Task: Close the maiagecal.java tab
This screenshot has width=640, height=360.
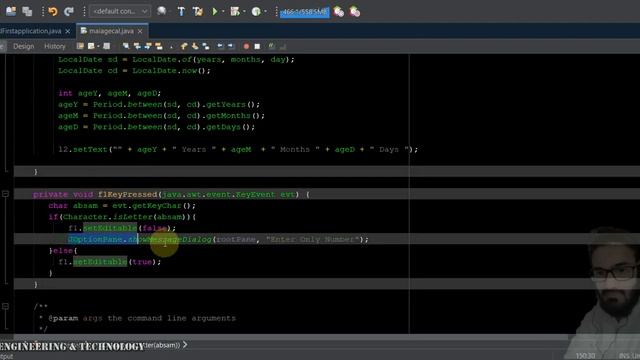Action: (140, 31)
